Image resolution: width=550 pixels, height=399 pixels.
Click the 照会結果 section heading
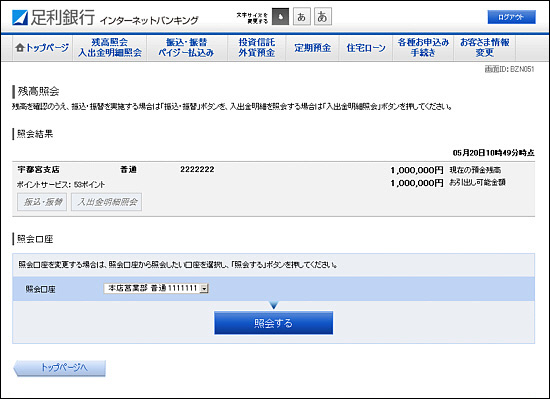tap(35, 134)
